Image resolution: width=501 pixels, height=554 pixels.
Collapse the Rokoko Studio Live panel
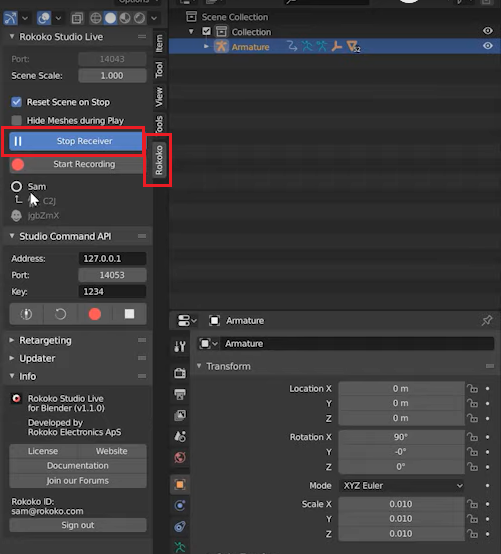pyautogui.click(x=12, y=36)
